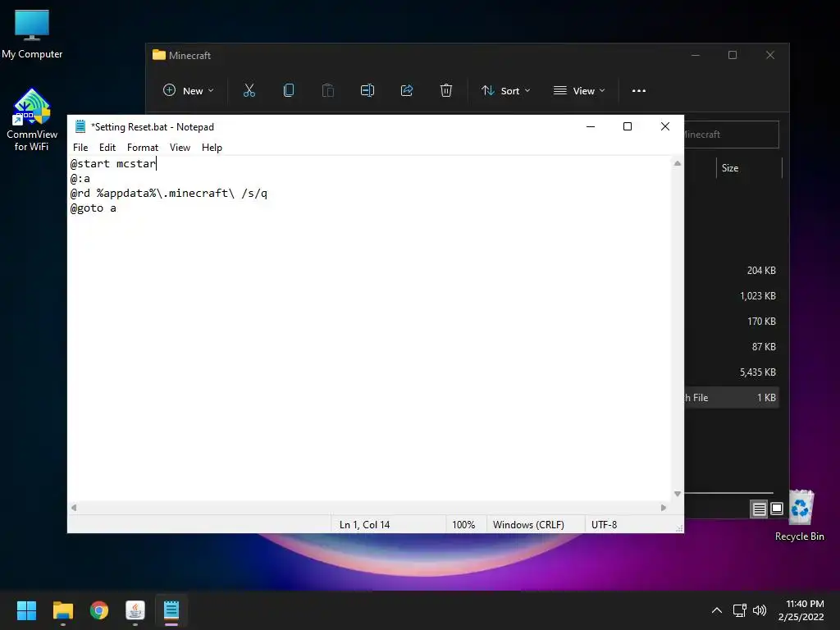Select CommView for WiFi desktop icon
This screenshot has width=840, height=630.
click(32, 120)
